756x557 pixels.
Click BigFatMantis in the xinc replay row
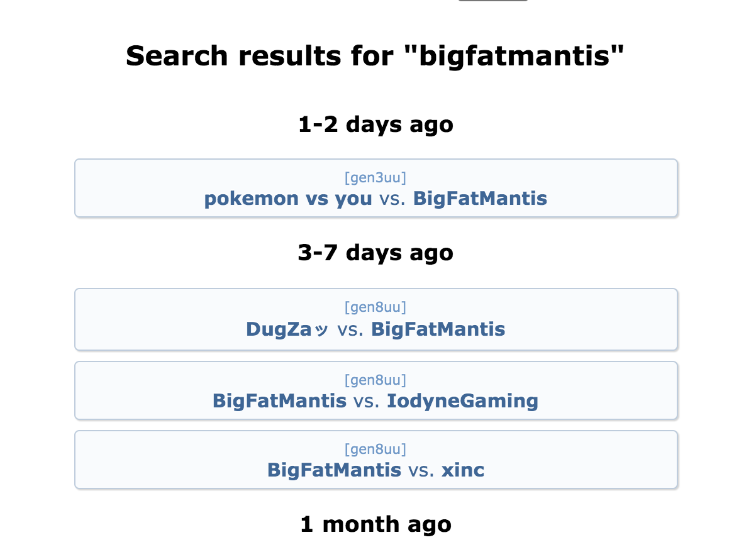(x=334, y=470)
